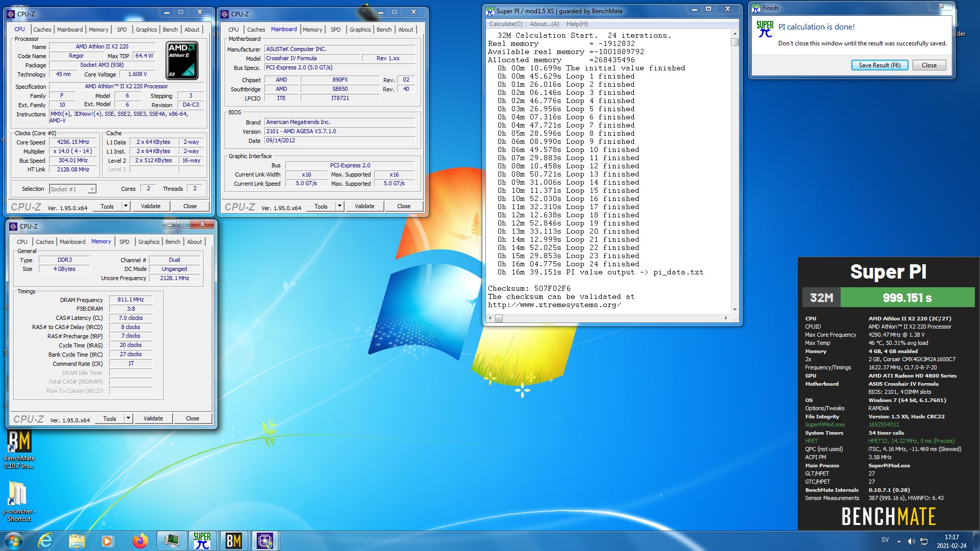
Task: Click the network tray icon
Action: coord(924,541)
